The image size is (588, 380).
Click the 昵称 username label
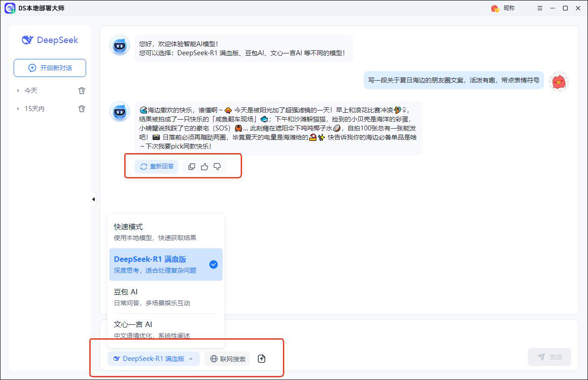(509, 8)
